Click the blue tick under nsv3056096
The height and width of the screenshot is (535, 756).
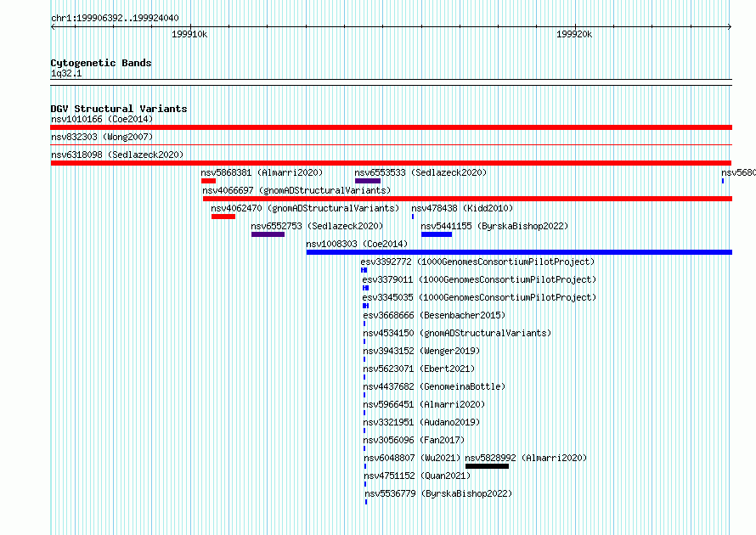tap(364, 448)
